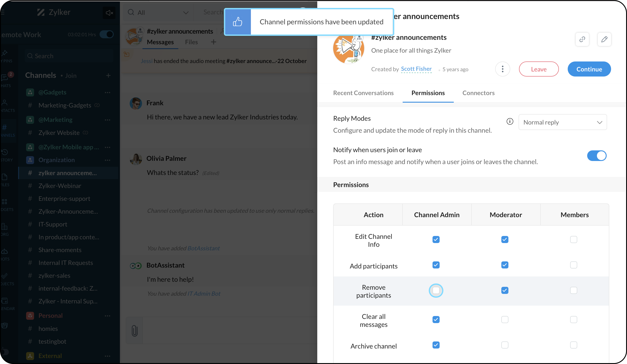Image resolution: width=627 pixels, height=364 pixels.
Task: Open the Normal reply dropdown
Action: pyautogui.click(x=562, y=122)
